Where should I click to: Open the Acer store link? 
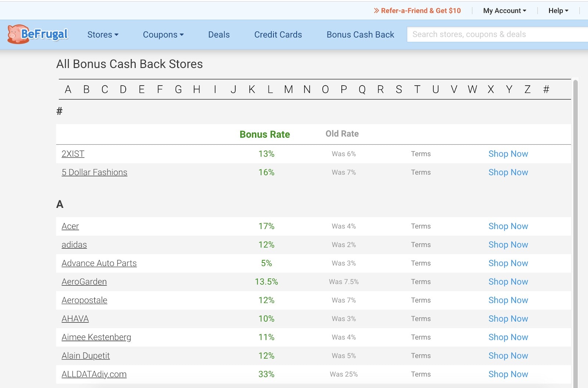click(x=70, y=226)
